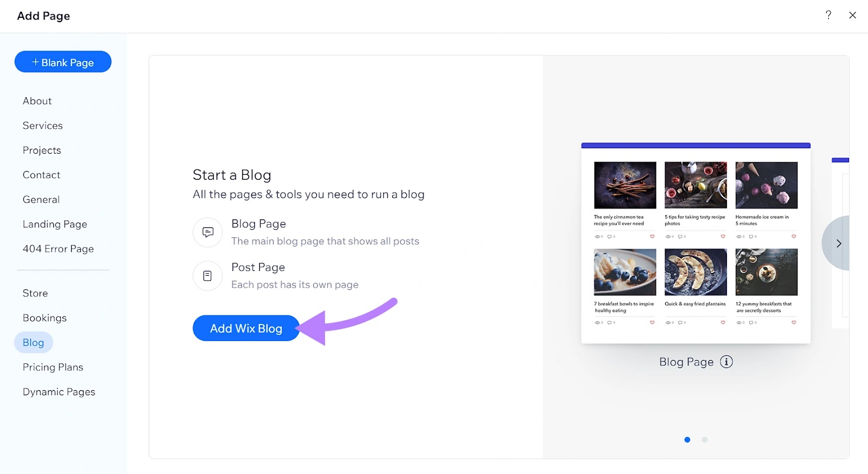The width and height of the screenshot is (868, 474).
Task: Click heart icon on yummy breakfasts post
Action: pyautogui.click(x=794, y=323)
